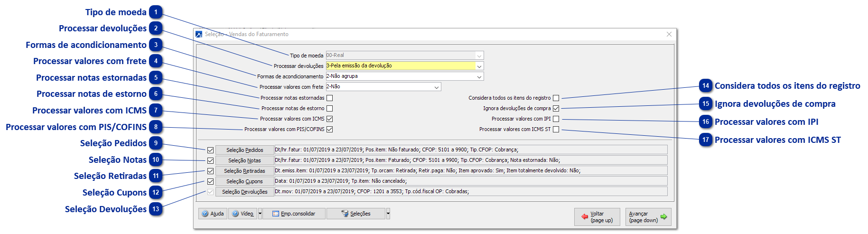Click the Emp.consolidar button
This screenshot has width=868, height=234.
(294, 214)
